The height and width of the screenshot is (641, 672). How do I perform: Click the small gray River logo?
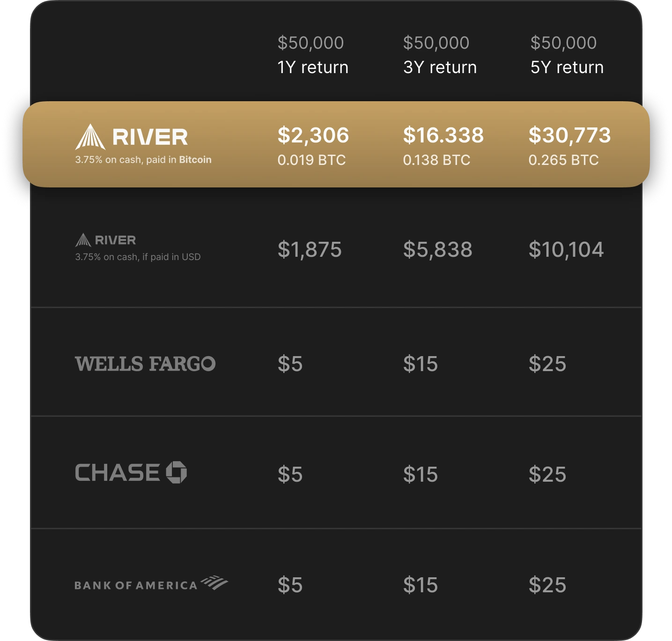pyautogui.click(x=105, y=240)
